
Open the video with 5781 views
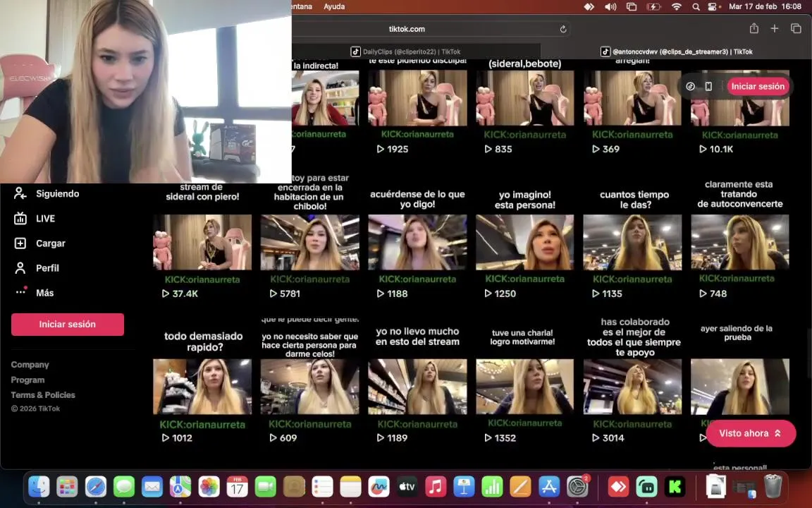309,242
